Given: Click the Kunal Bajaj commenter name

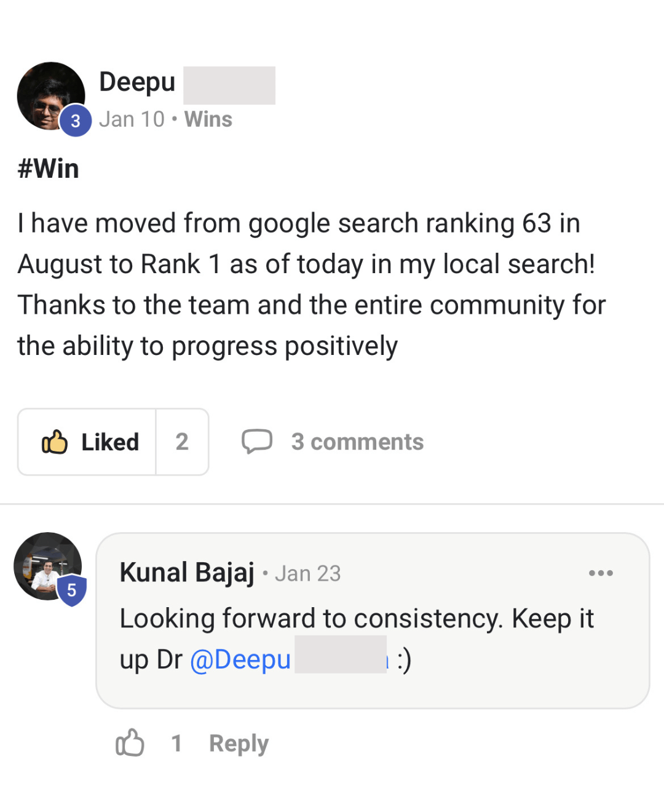Looking at the screenshot, I should [187, 573].
